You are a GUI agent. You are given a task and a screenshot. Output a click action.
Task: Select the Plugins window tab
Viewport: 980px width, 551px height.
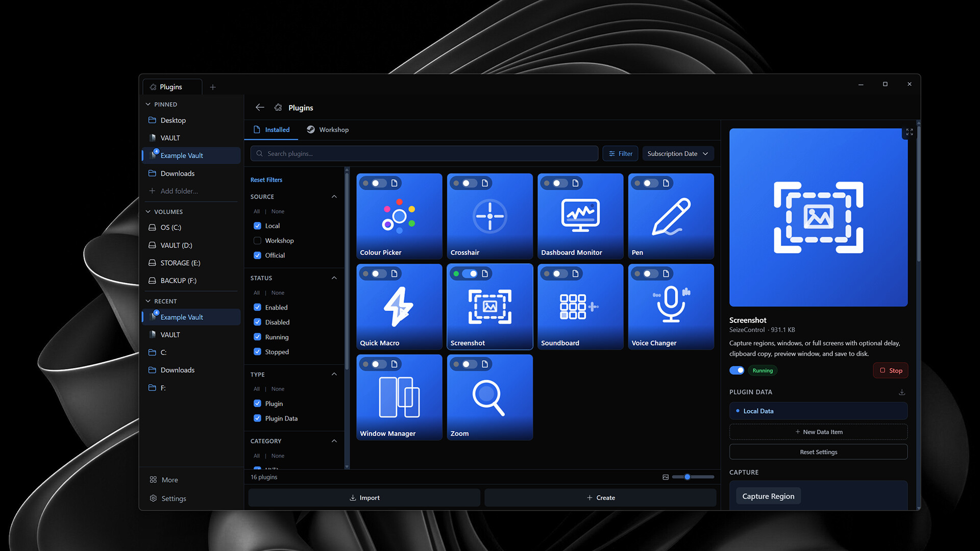coord(172,87)
